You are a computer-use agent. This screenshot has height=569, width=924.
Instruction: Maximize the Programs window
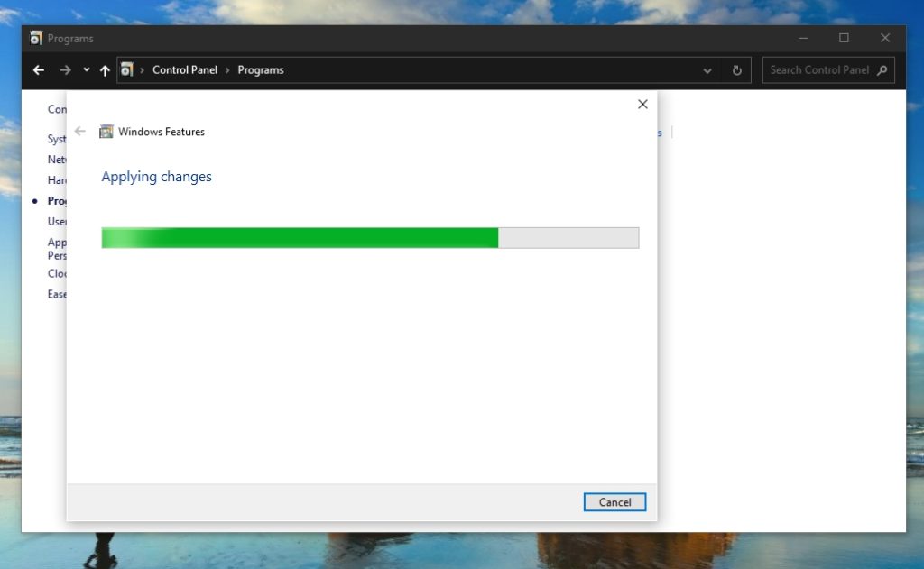click(x=844, y=38)
